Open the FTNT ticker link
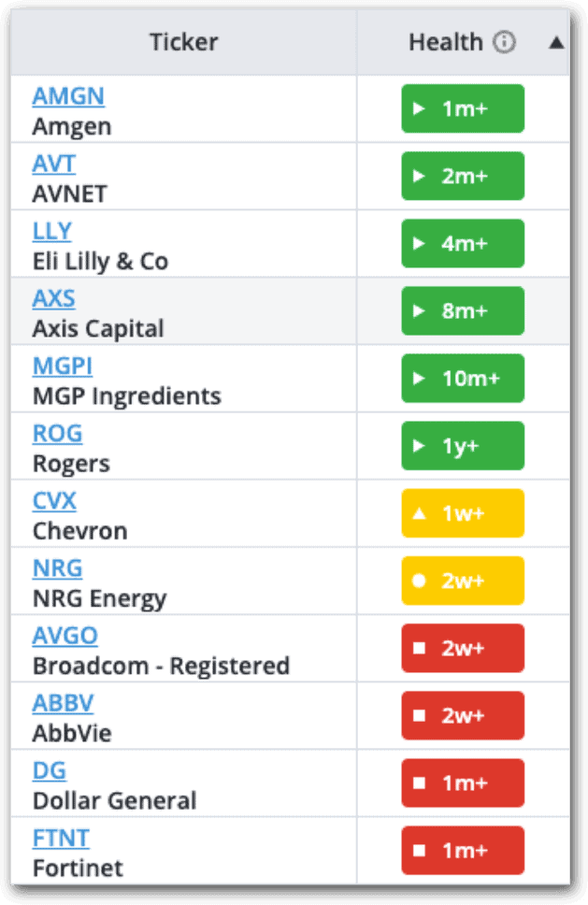The width and height of the screenshot is (588, 905). click(x=61, y=838)
